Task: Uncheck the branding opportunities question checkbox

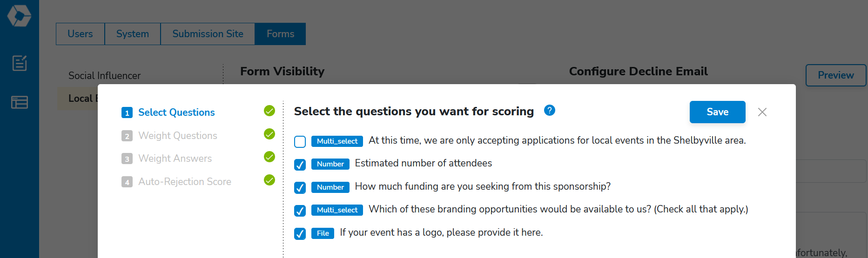Action: [x=300, y=211]
